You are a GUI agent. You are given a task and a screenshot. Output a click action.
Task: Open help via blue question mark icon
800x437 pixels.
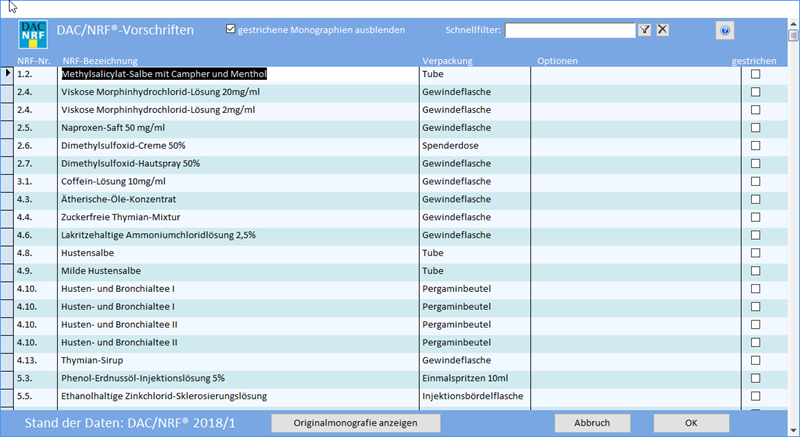point(724,31)
